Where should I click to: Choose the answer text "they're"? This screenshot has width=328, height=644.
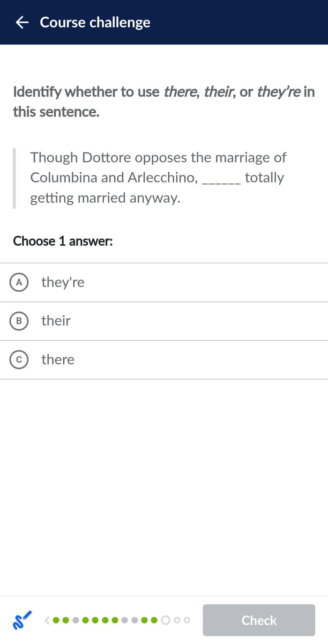pyautogui.click(x=63, y=282)
